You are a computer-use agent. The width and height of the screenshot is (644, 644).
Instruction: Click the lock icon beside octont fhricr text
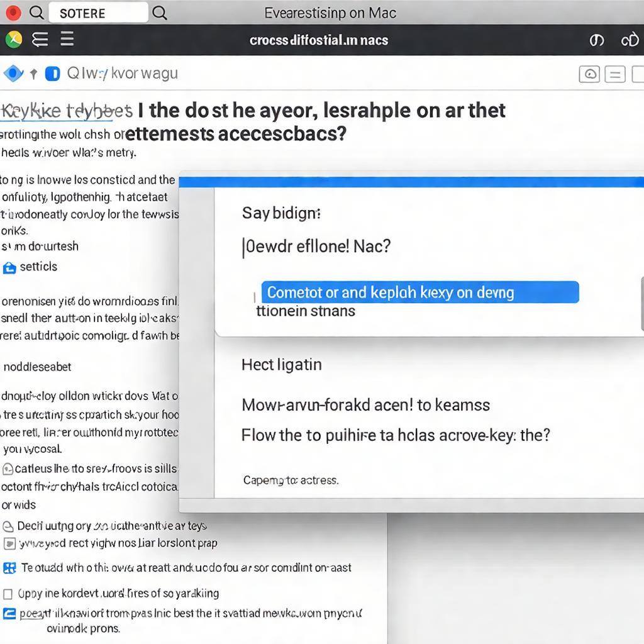tap(8, 469)
